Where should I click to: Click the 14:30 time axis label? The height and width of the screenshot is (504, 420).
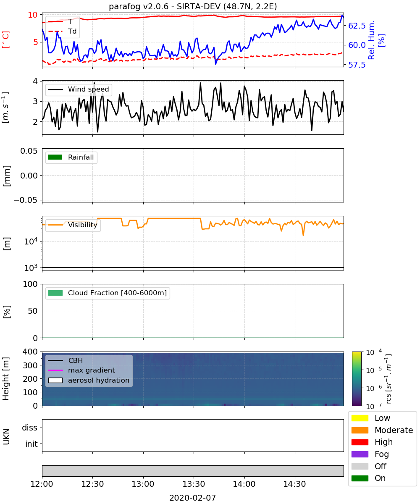295,483
